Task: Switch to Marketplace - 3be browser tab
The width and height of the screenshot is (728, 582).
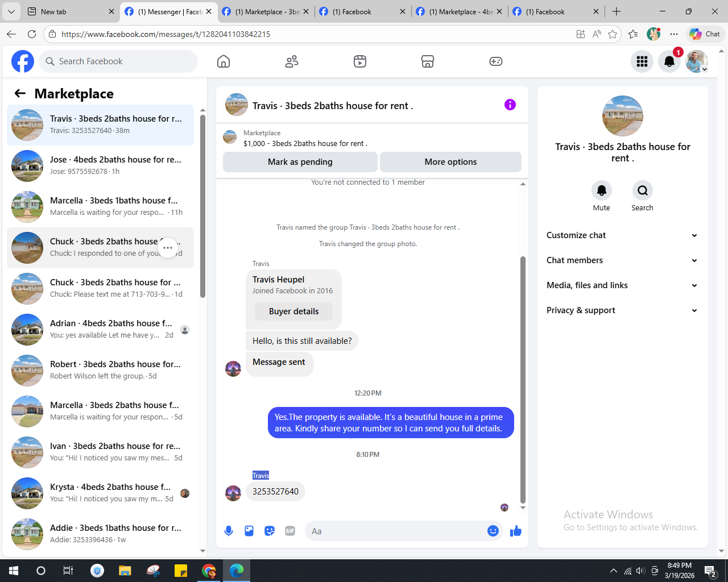Action: [x=264, y=11]
